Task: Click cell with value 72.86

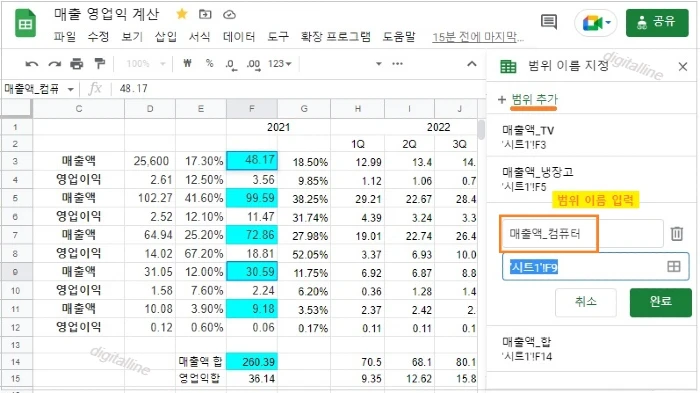Action: point(252,235)
